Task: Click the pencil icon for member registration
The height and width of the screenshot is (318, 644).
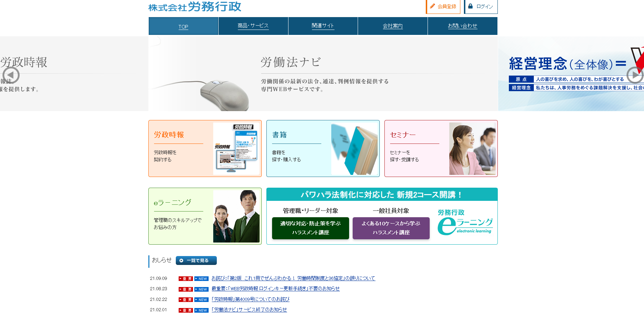Action: [433, 6]
